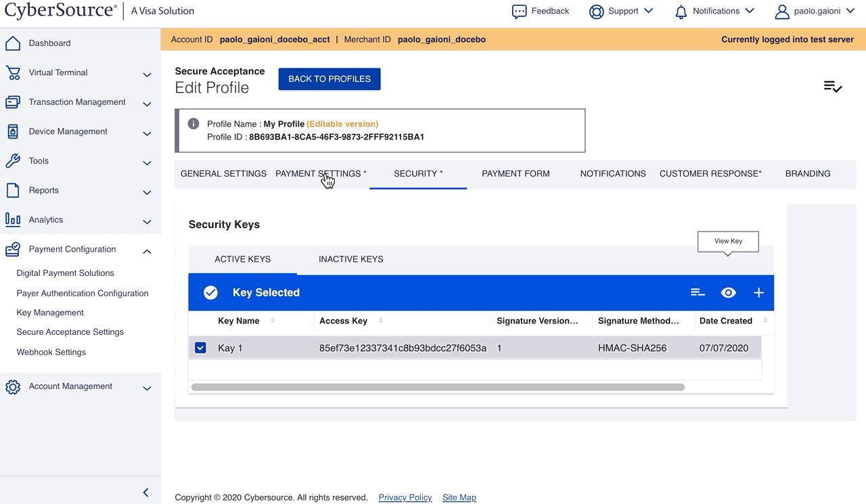The image size is (866, 504).
Task: Switch to the Payment Form tab
Action: pyautogui.click(x=516, y=174)
